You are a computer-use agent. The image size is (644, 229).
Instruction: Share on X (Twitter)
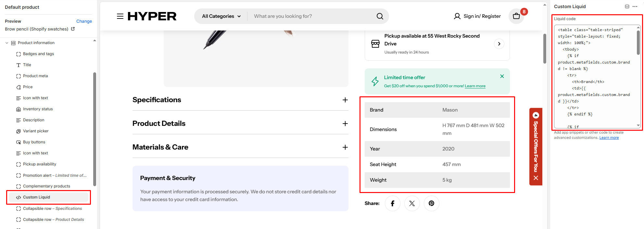(412, 203)
